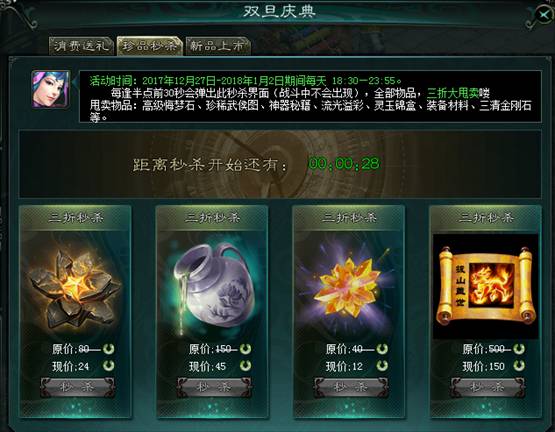Click the 三折大甩卖 green highlighted text

click(x=458, y=93)
